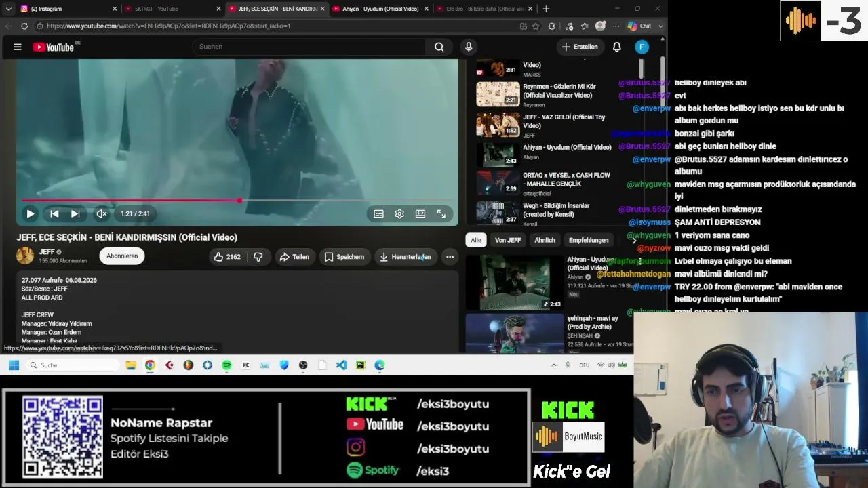Viewport: 868px width, 488px height.
Task: Toggle subtitles in the video player
Action: 378,213
